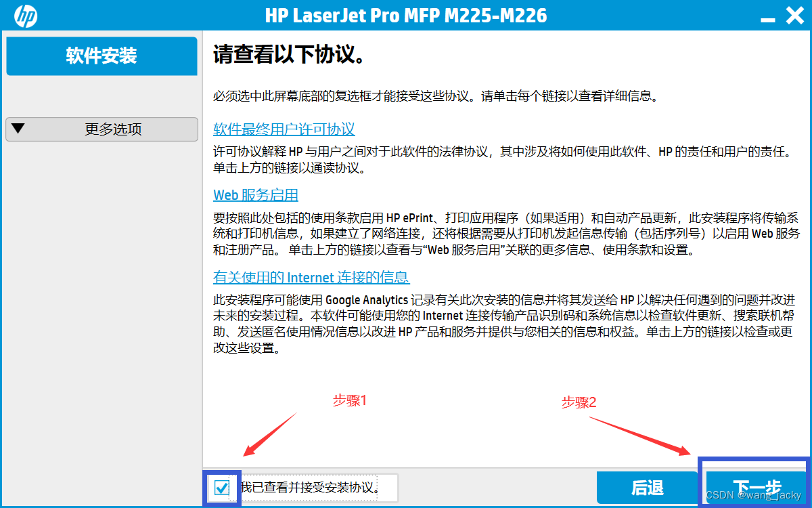Click the HP logo icon
Image resolution: width=812 pixels, height=508 pixels.
point(26,16)
